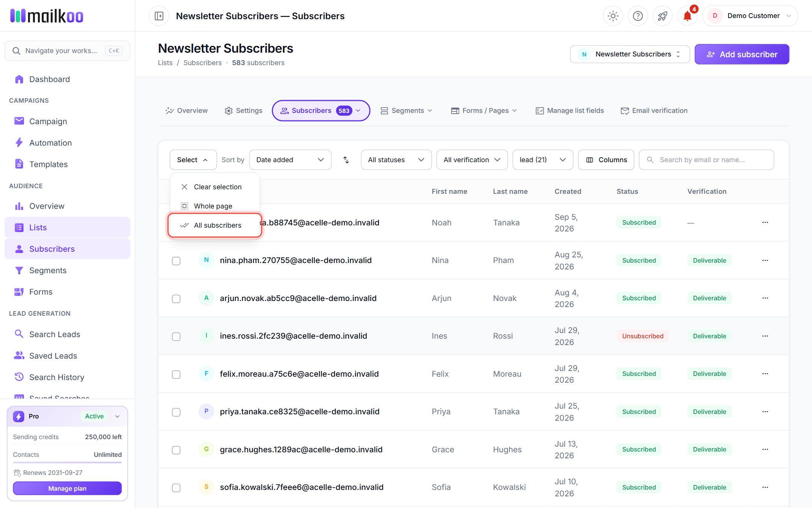
Task: Collapse the Select dropdown
Action: coord(193,160)
